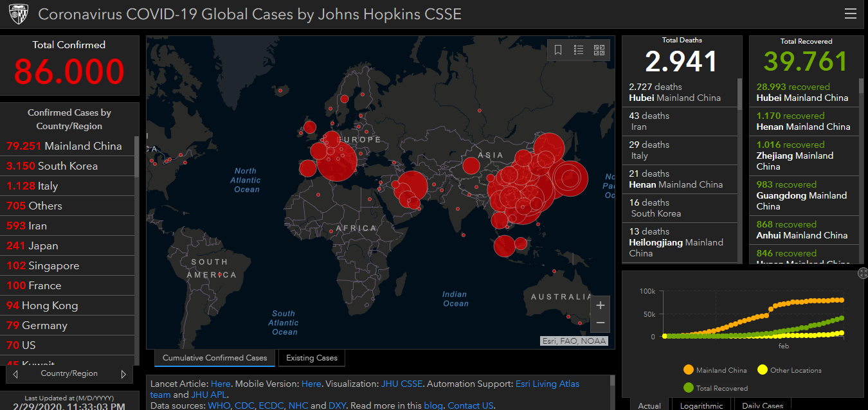Image resolution: width=868 pixels, height=410 pixels.
Task: Open the Mobile Version 'Here' link
Action: [311, 384]
